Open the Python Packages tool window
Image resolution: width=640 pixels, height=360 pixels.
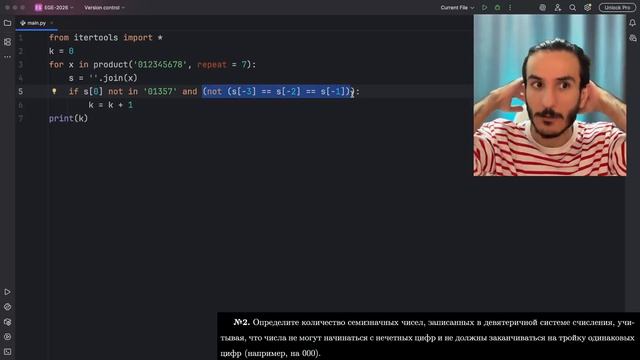pyautogui.click(x=7, y=322)
